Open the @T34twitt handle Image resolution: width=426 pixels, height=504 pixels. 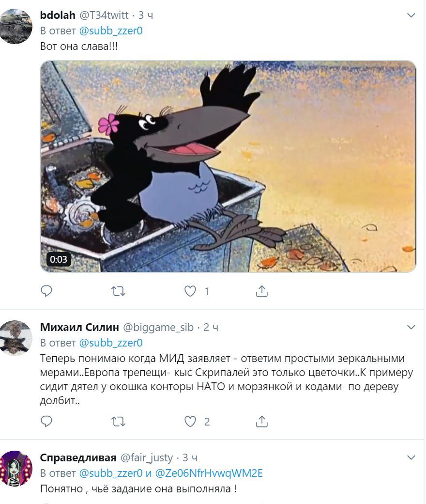[104, 15]
